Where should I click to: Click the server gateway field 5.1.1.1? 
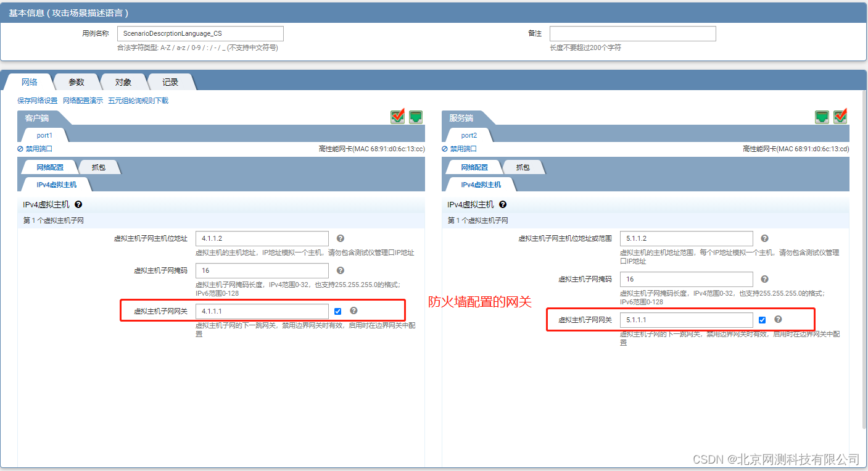[687, 320]
